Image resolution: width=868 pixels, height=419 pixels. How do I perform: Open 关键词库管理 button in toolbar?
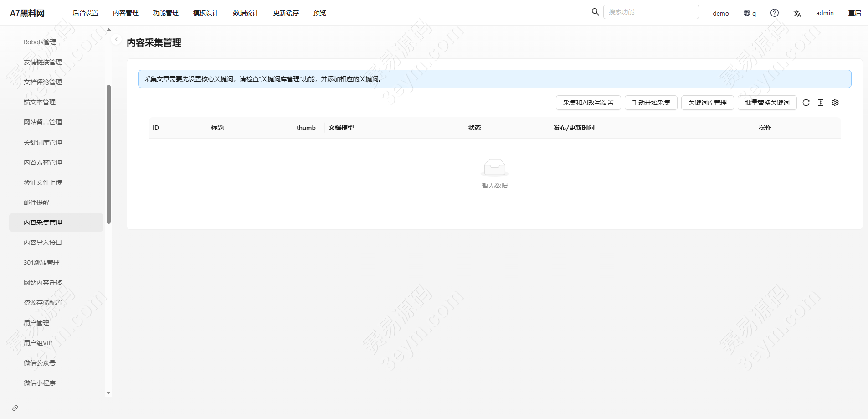707,103
